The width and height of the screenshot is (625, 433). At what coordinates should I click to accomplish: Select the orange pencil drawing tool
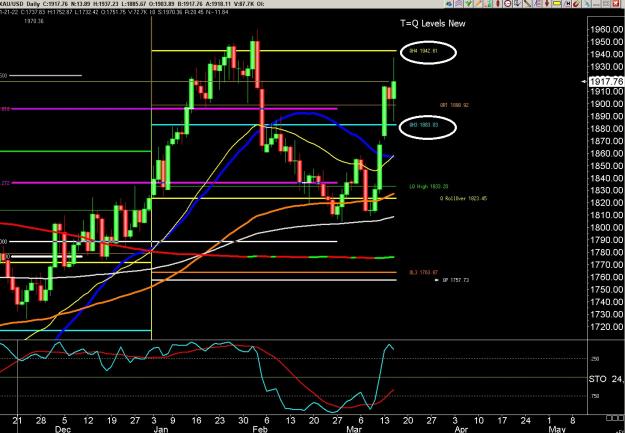479,4
